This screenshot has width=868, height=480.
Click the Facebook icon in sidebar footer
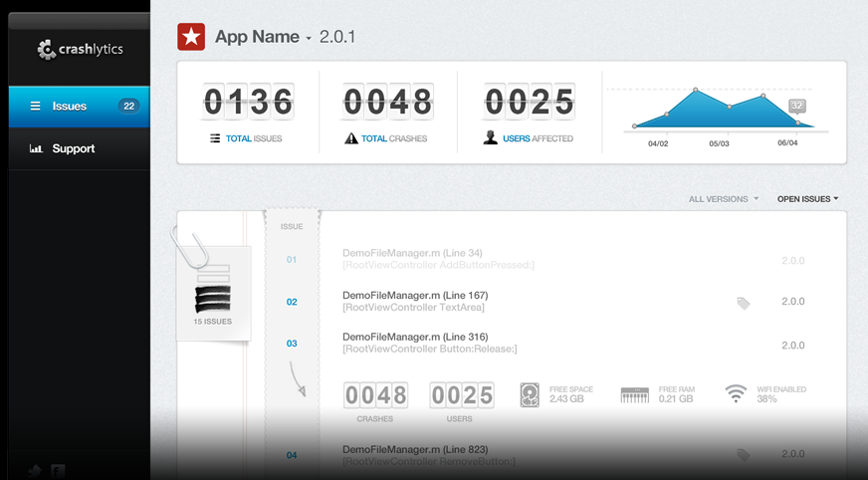click(x=58, y=471)
